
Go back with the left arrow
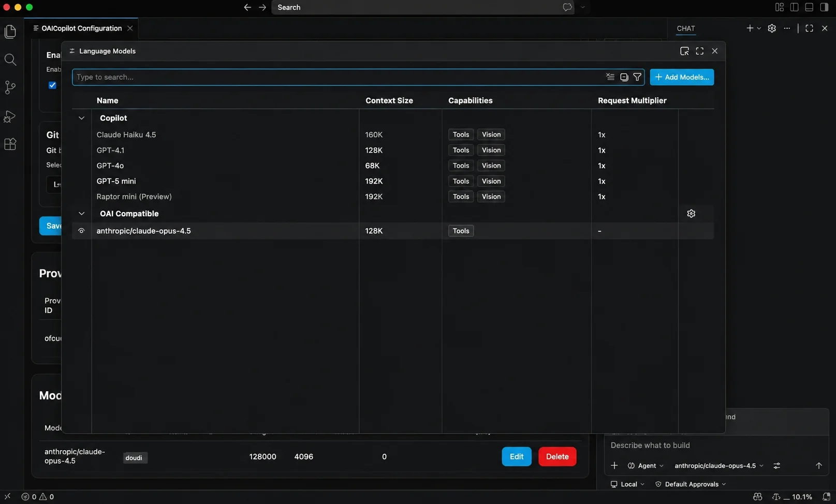click(x=247, y=7)
